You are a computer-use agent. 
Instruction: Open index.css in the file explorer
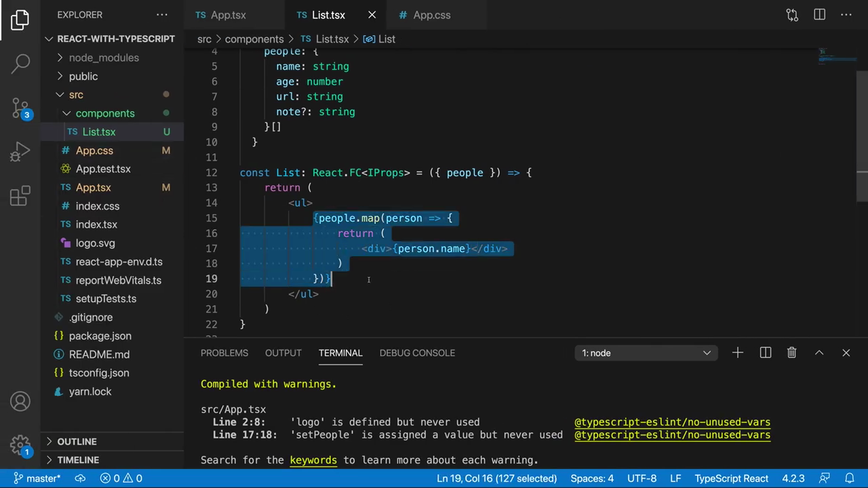click(112, 206)
